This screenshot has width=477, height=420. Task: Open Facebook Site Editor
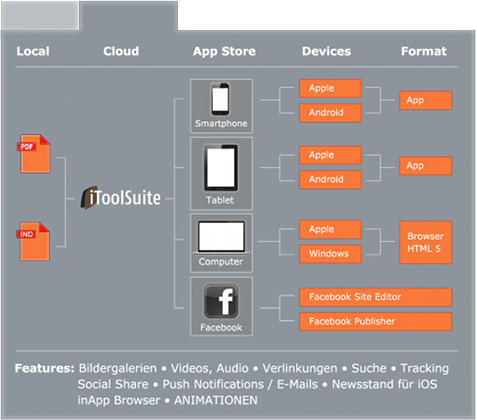[375, 297]
